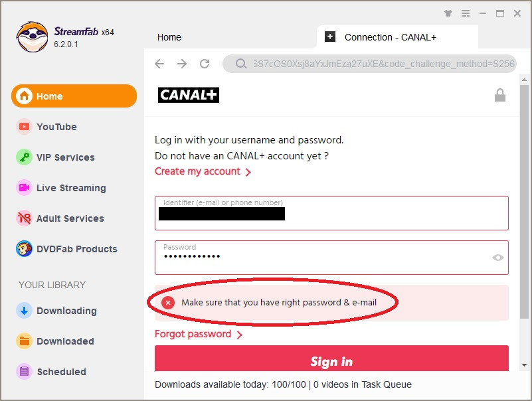Open the Downloaded library folder
The image size is (532, 401).
[x=65, y=341]
